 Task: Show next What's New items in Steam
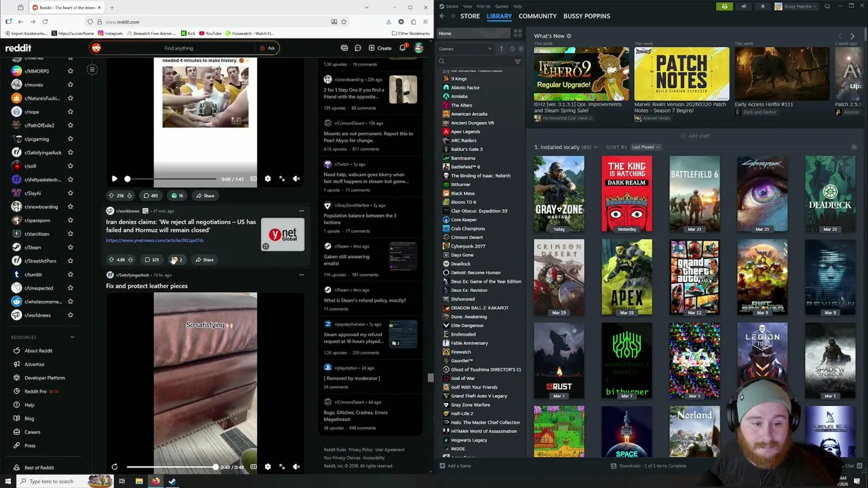[852, 36]
